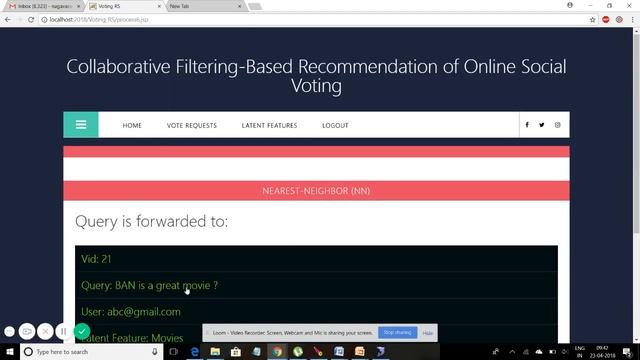Open the Windows Start menu

point(10,351)
